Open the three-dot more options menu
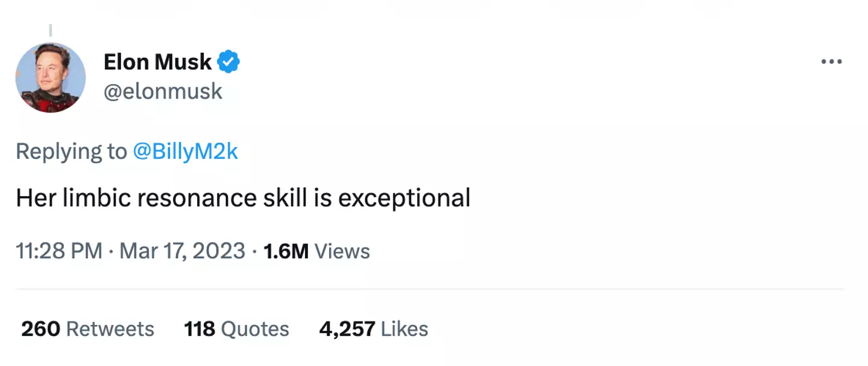Image resolution: width=868 pixels, height=366 pixels. 831,62
